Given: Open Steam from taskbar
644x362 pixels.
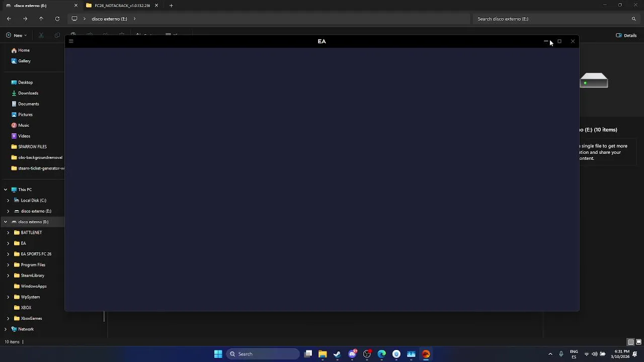Looking at the screenshot, I should [337, 354].
